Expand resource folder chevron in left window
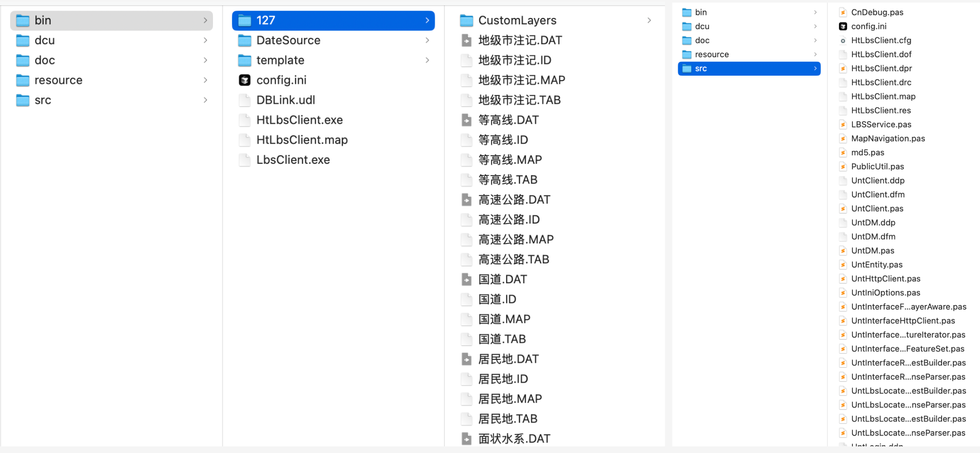The width and height of the screenshot is (980, 453). tap(205, 80)
